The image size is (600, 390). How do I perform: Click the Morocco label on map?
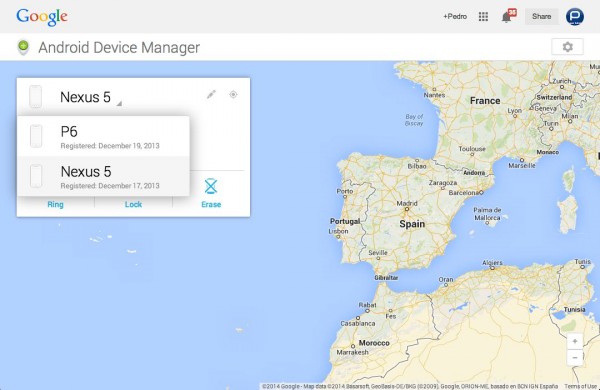(374, 343)
